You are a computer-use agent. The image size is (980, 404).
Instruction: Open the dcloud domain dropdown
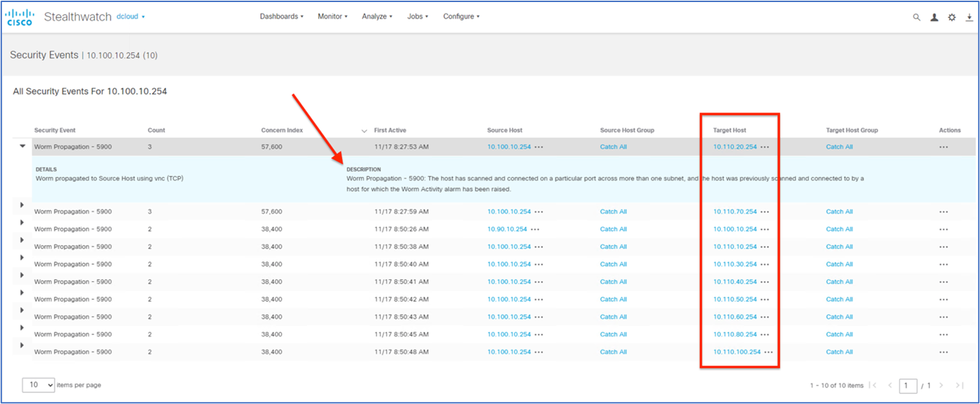coord(131,16)
